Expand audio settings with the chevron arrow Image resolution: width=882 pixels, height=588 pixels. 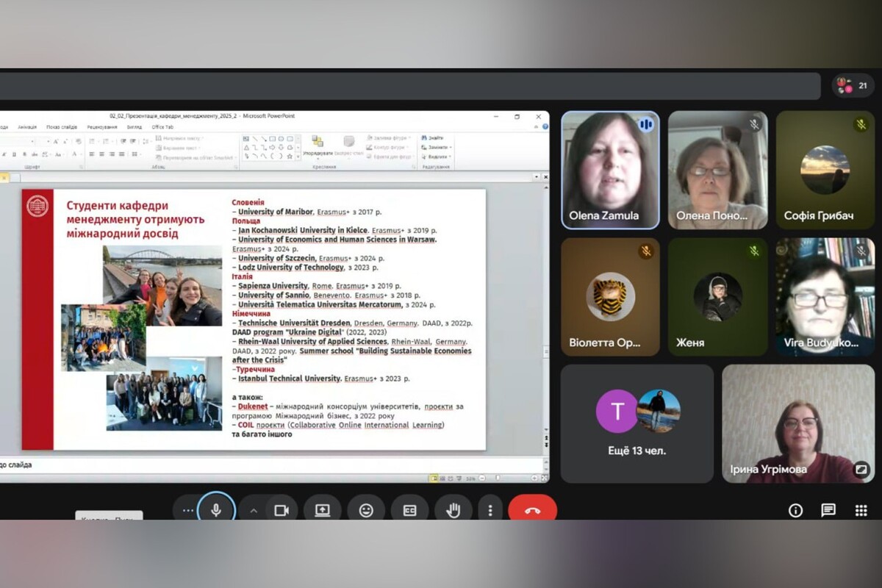(254, 510)
